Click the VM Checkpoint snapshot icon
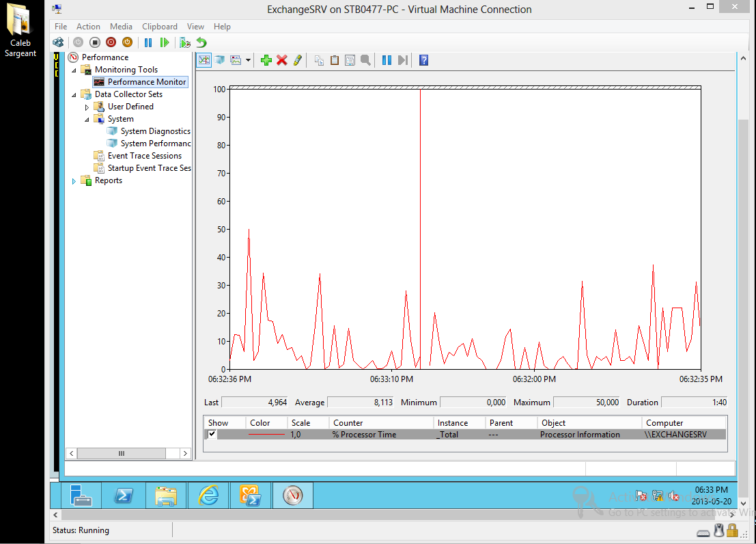756x544 pixels. (184, 42)
